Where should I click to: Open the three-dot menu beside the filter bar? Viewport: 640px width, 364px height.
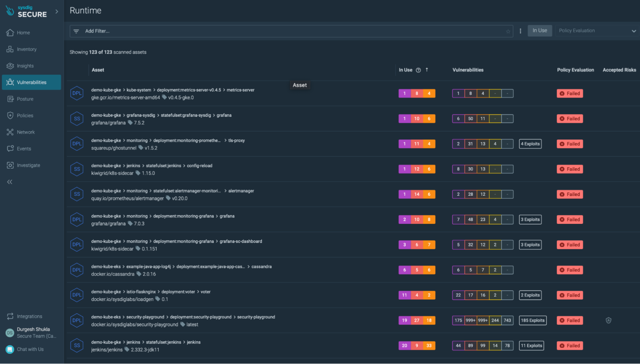click(x=521, y=31)
